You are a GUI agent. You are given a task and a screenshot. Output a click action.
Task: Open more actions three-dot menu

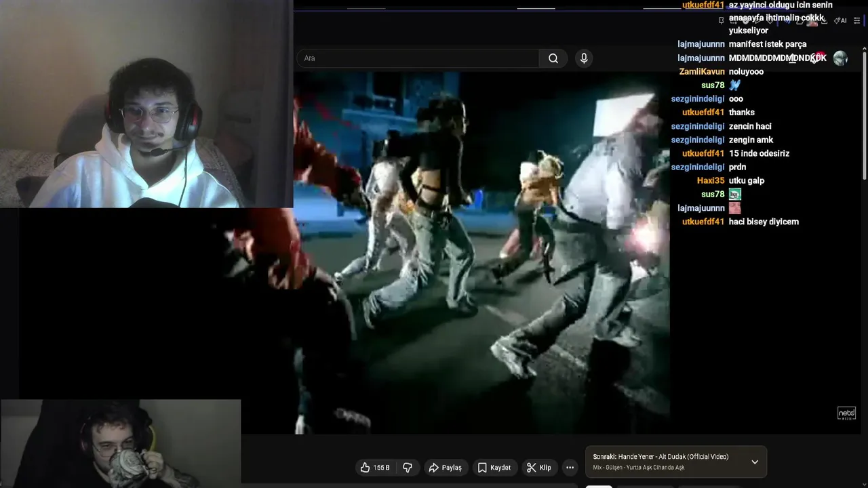click(x=570, y=468)
